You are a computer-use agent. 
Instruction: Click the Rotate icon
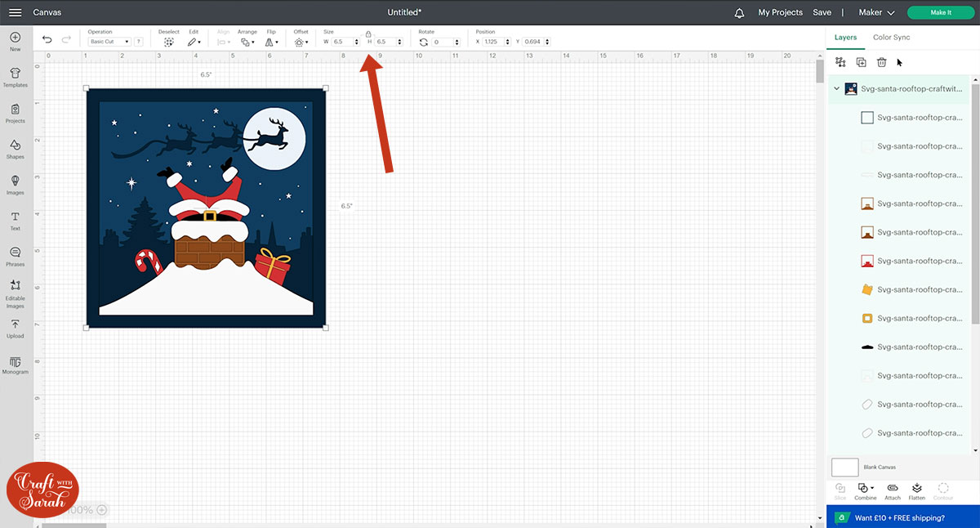[423, 42]
